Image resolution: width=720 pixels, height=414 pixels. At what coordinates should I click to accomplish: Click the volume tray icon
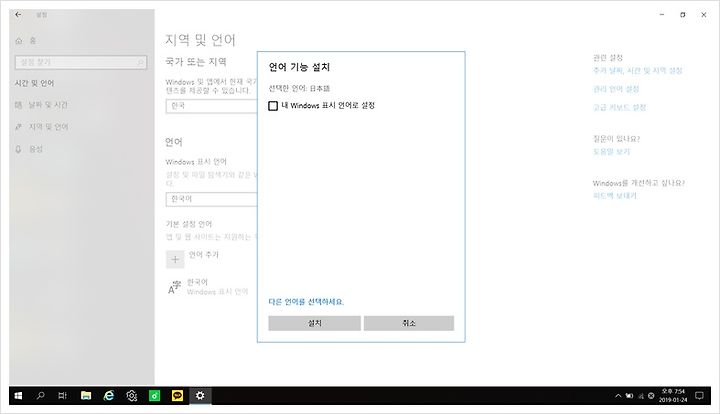point(651,396)
